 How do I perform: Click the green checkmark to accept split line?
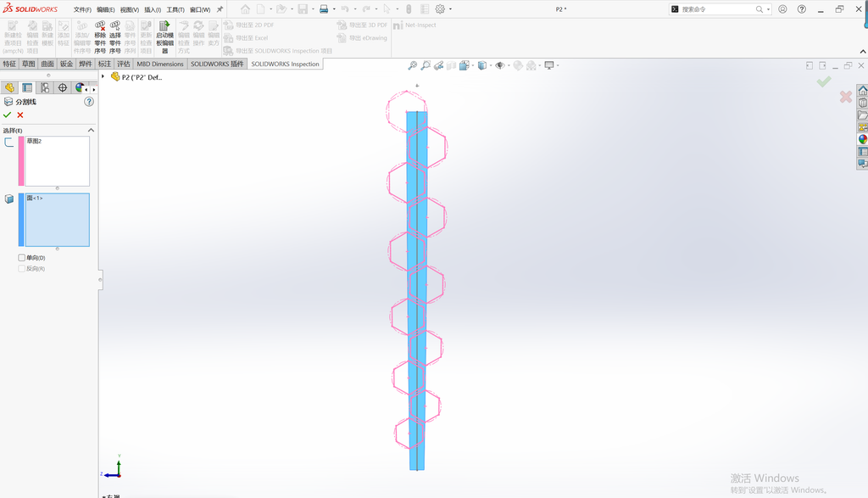(7, 115)
